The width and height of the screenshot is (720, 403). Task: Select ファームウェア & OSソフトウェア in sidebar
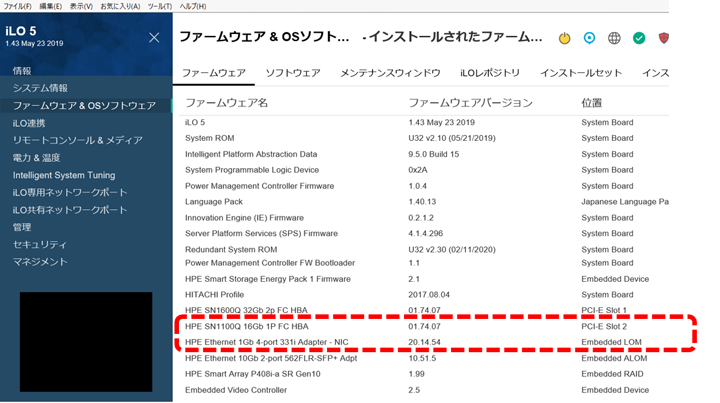(x=84, y=106)
